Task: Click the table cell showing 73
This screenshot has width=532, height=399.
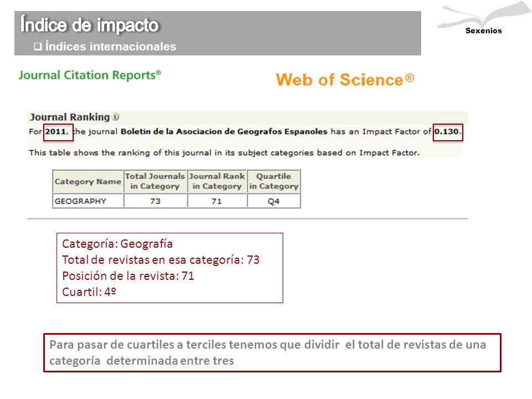Action: tap(155, 201)
